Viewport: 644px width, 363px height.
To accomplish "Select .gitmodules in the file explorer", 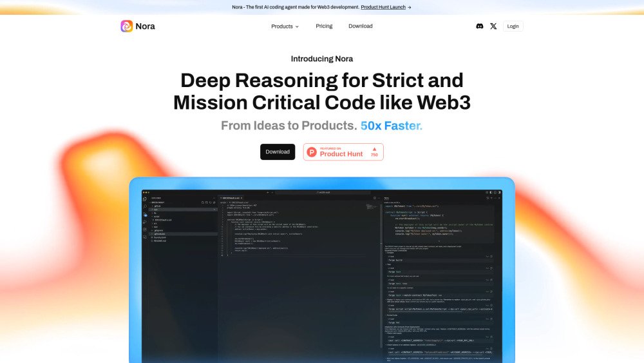I will point(158,234).
